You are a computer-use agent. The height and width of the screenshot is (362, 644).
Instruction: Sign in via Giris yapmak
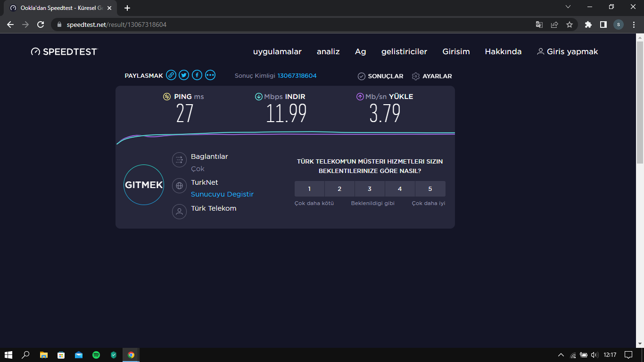coord(568,52)
